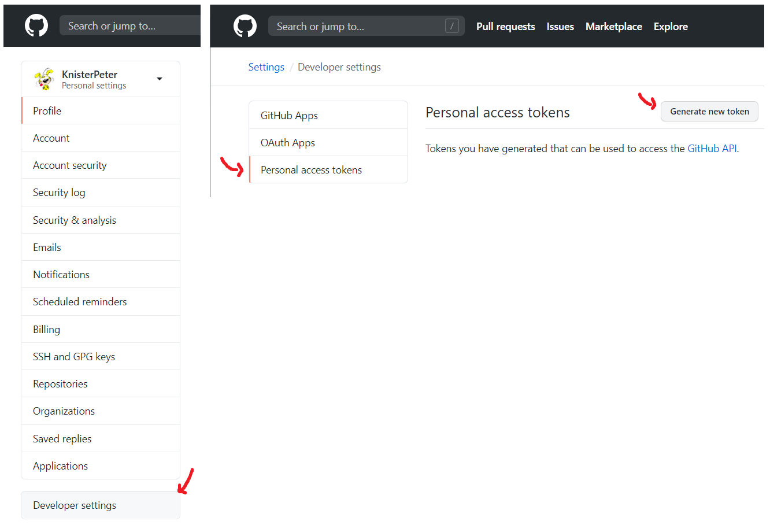Open Applications settings

(101, 465)
